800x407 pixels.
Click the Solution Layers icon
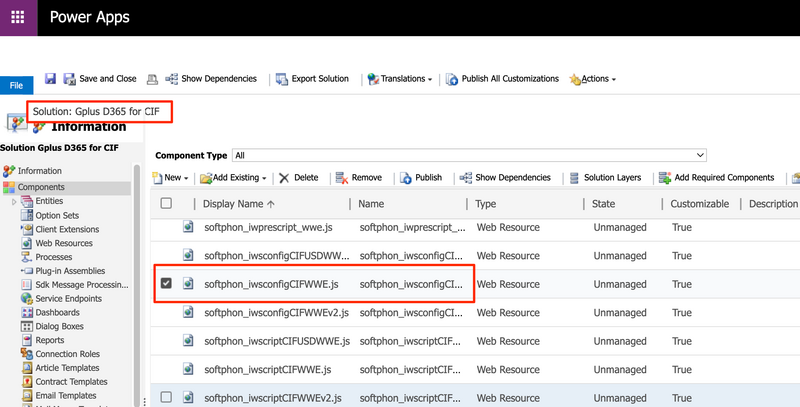574,177
